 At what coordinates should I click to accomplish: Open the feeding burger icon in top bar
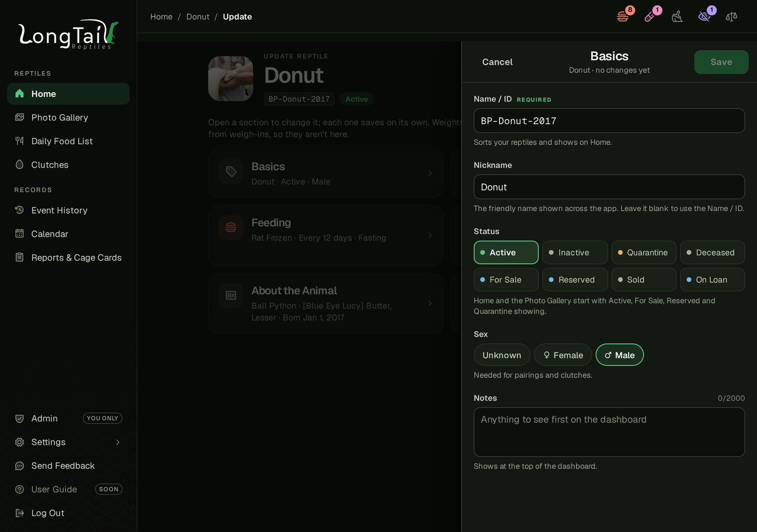[623, 17]
